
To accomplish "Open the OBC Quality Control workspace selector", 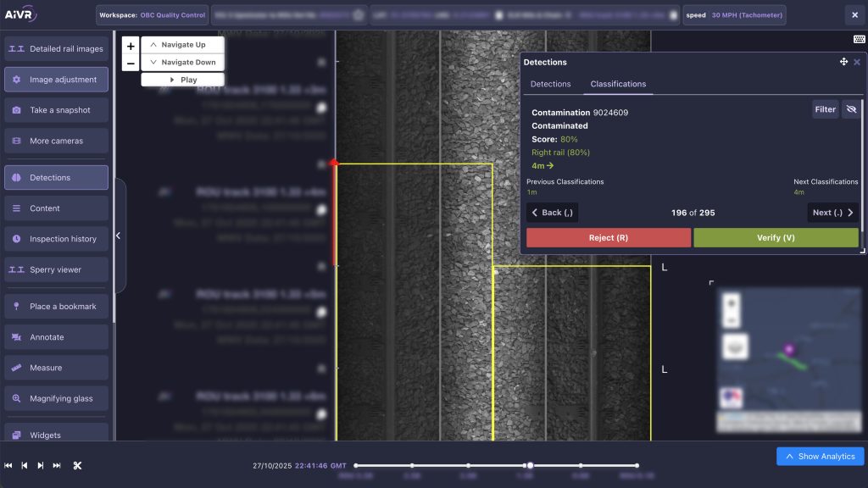I will pos(153,15).
